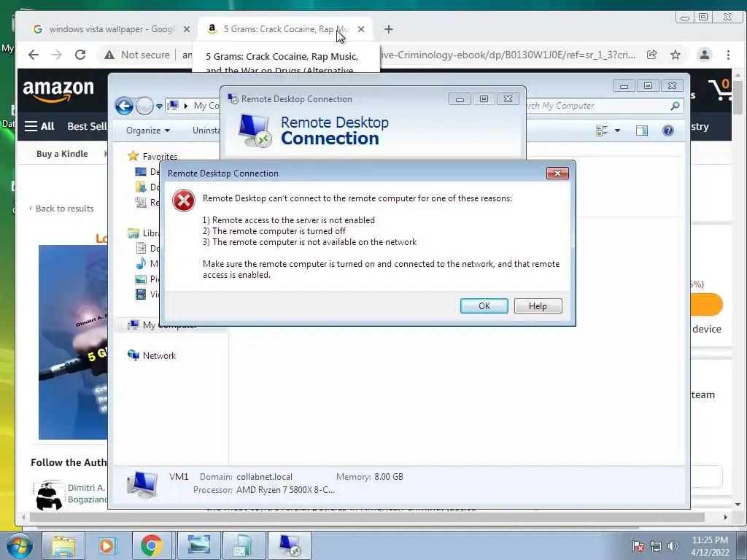Select Network in the navigation pane
The image size is (747, 560).
coord(159,355)
